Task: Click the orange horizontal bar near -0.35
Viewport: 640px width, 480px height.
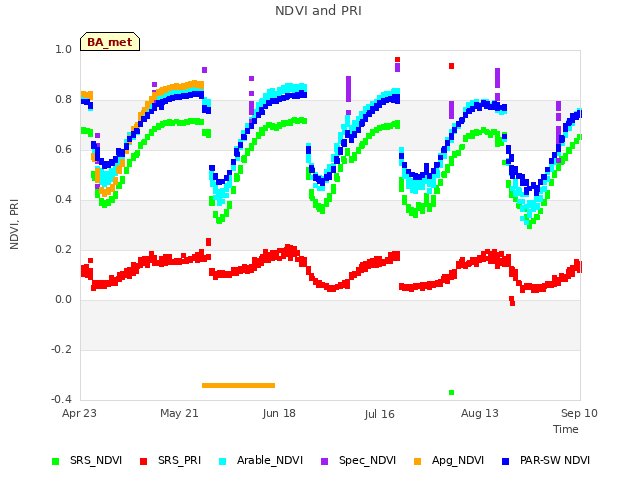Action: click(238, 385)
